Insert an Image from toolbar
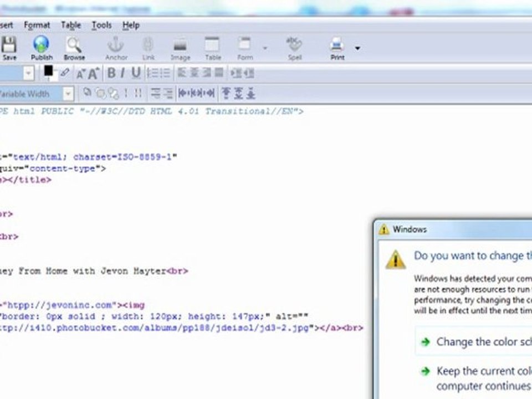The width and height of the screenshot is (532, 399). pos(180,45)
